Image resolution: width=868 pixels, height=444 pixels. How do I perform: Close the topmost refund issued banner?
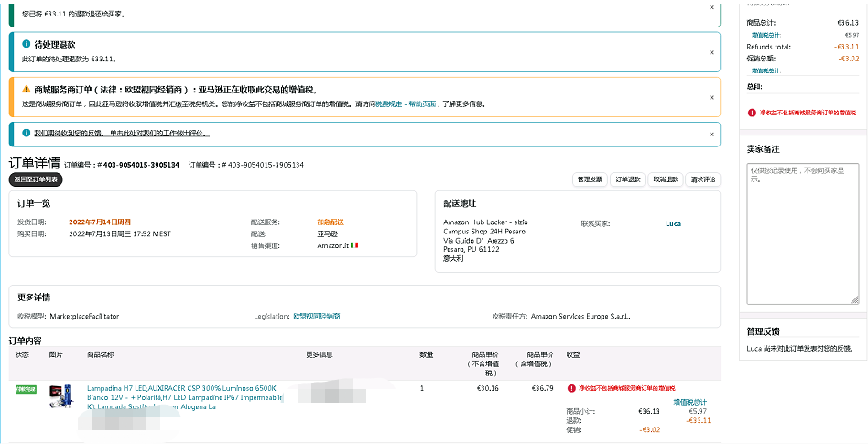point(711,7)
